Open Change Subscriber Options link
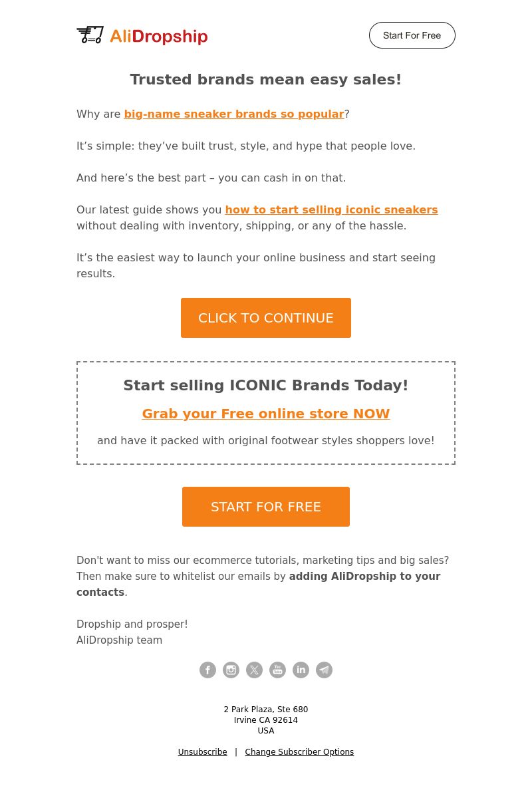The image size is (532, 792). tap(299, 751)
